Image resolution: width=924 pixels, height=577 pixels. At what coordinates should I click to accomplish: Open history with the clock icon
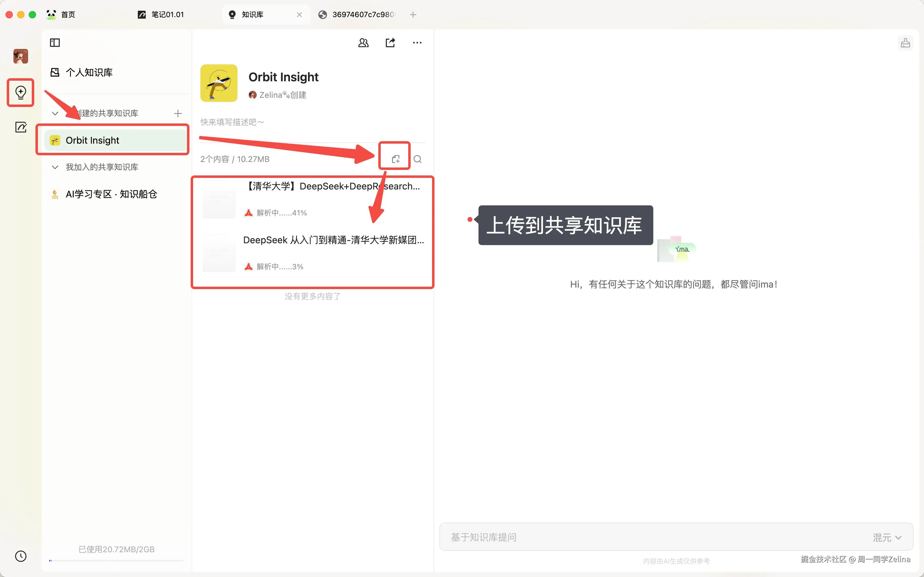[x=21, y=557]
